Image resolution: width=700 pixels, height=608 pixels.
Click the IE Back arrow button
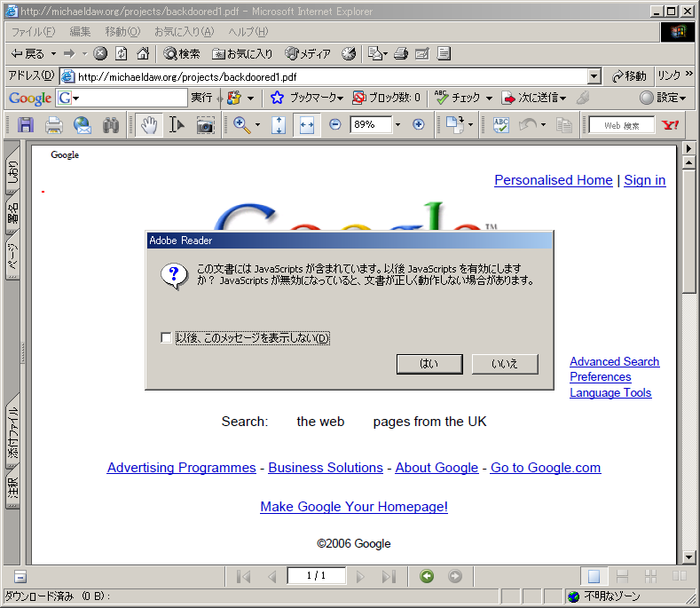click(28, 54)
